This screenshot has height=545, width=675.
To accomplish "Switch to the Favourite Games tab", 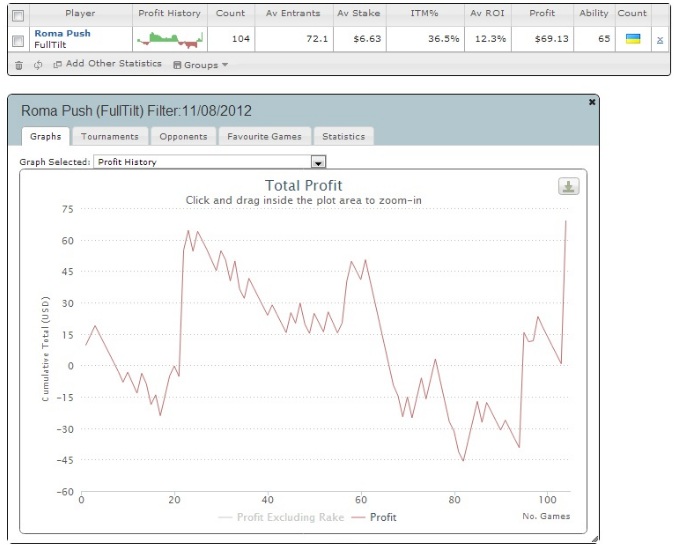I will tap(264, 136).
